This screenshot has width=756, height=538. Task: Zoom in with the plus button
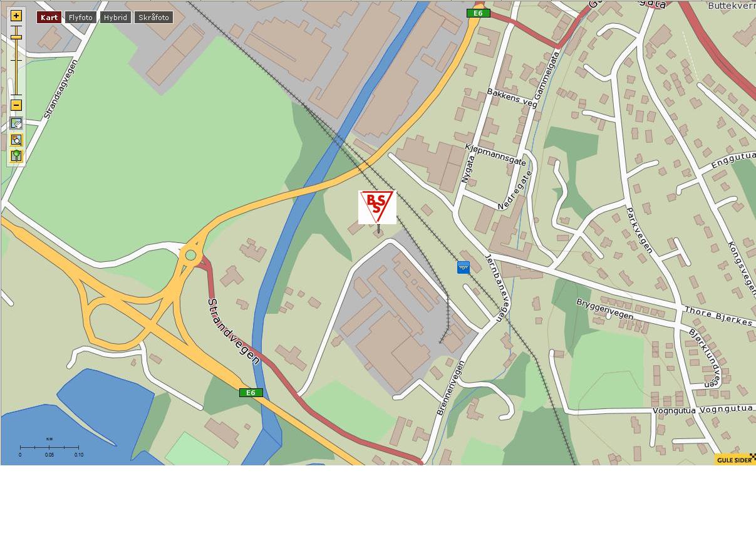[x=16, y=16]
